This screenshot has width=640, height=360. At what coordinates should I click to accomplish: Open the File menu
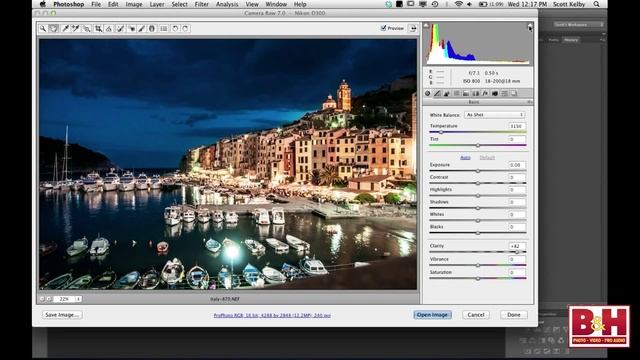(x=96, y=4)
